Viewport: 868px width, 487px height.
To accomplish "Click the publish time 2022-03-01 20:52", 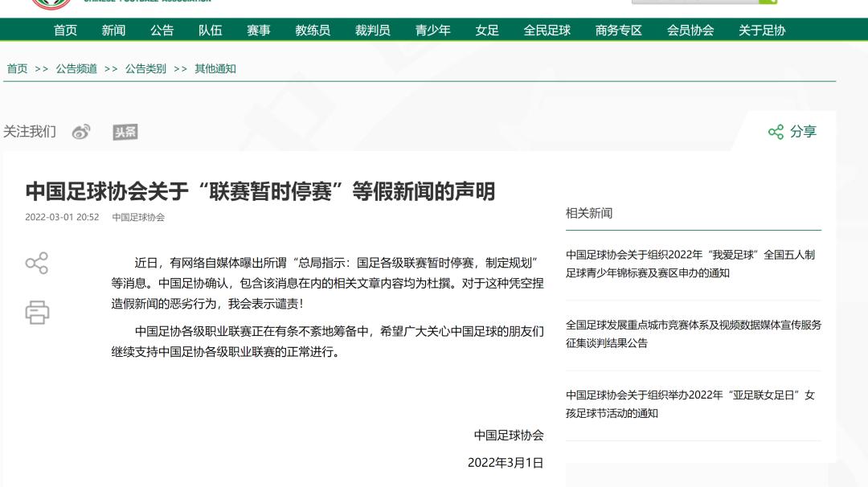I will coord(62,218).
